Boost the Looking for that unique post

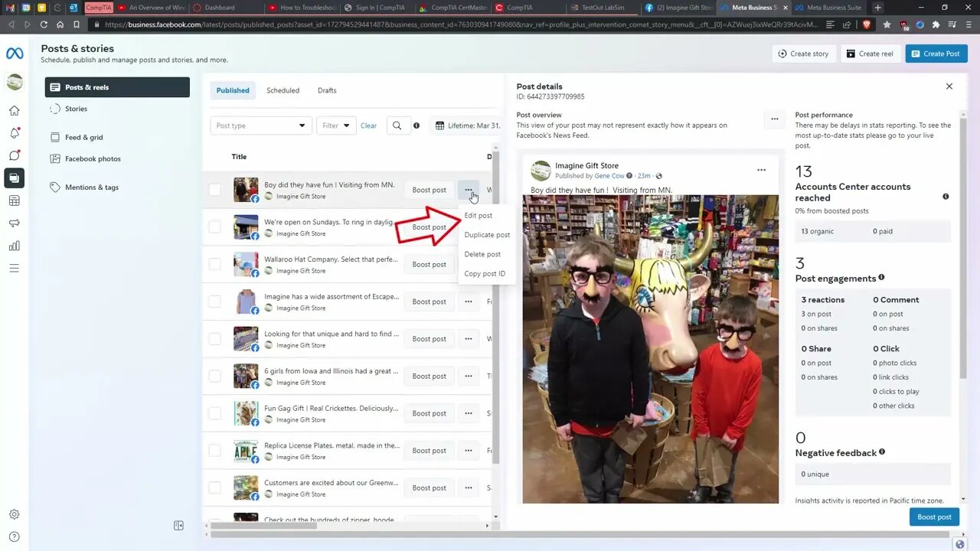point(429,339)
